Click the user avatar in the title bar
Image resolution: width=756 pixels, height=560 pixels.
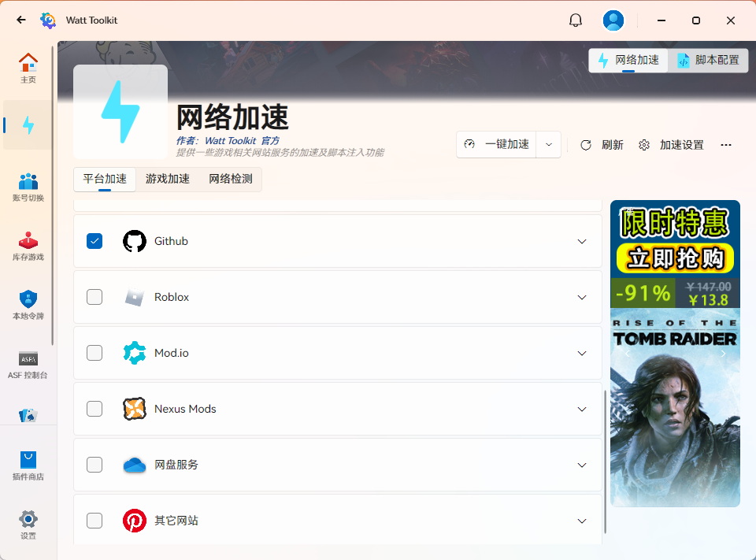(613, 20)
